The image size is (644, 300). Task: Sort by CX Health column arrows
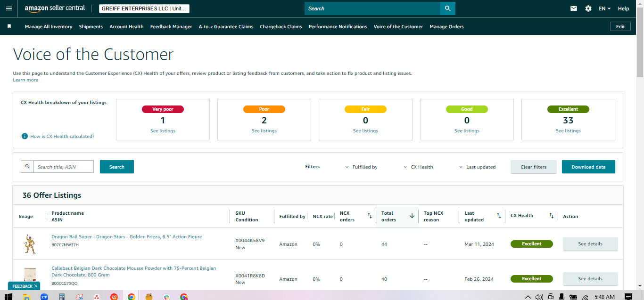tap(551, 216)
